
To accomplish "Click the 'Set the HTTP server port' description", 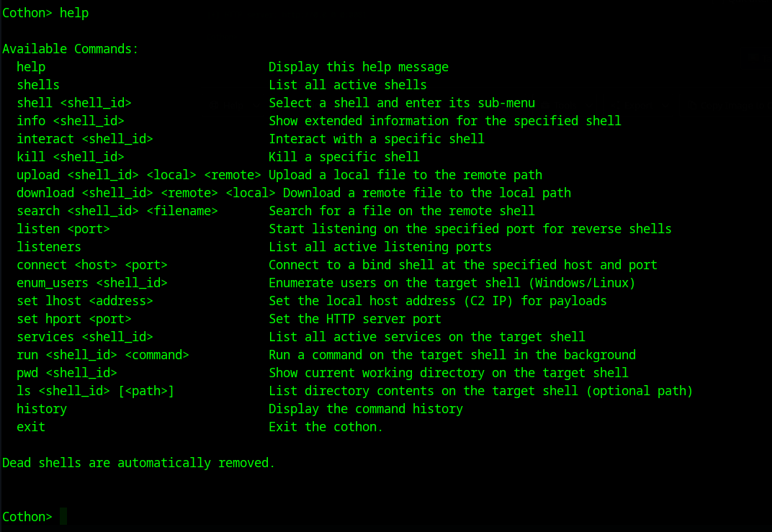I will pyautogui.click(x=355, y=319).
